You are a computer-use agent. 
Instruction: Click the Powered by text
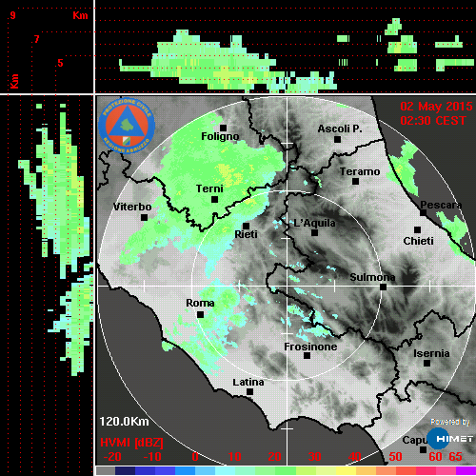tap(450, 422)
